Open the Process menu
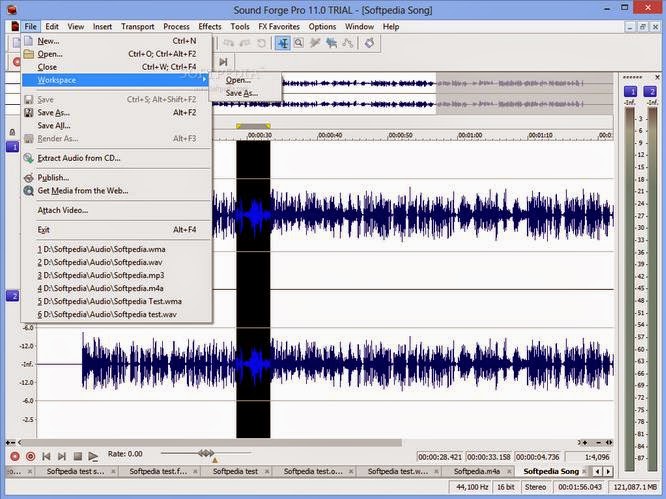Screen dimensions: 666x499 pos(176,26)
